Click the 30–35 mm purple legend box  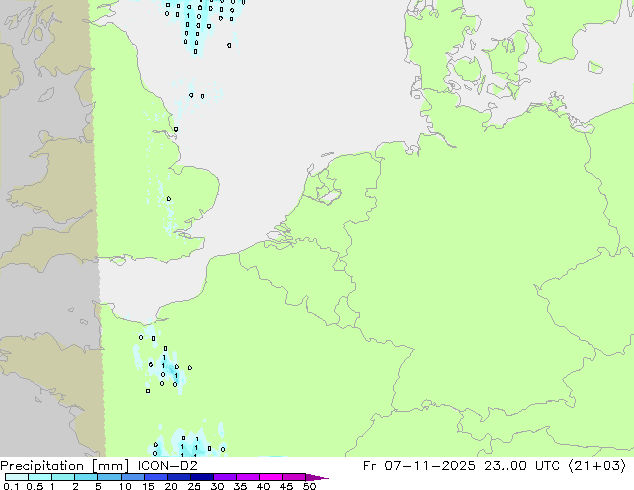224,477
